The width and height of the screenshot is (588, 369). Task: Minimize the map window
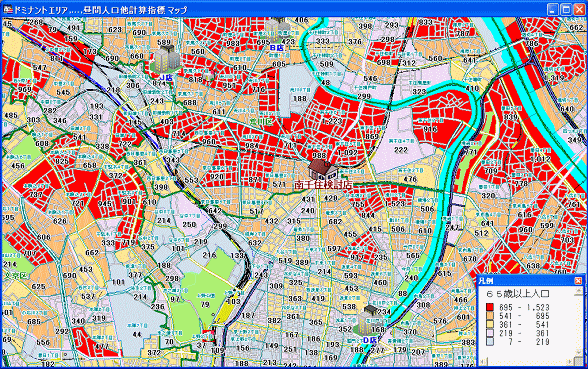click(553, 9)
